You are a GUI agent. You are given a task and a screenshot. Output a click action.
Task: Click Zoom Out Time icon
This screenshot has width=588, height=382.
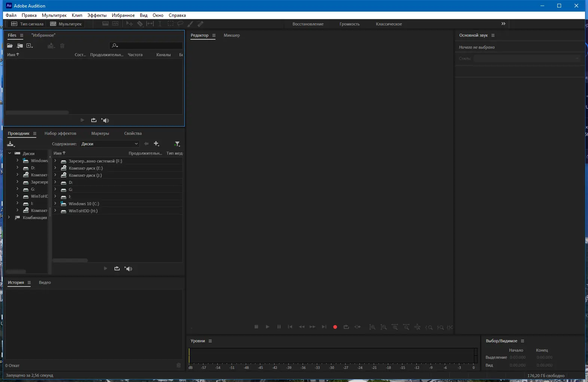click(406, 327)
